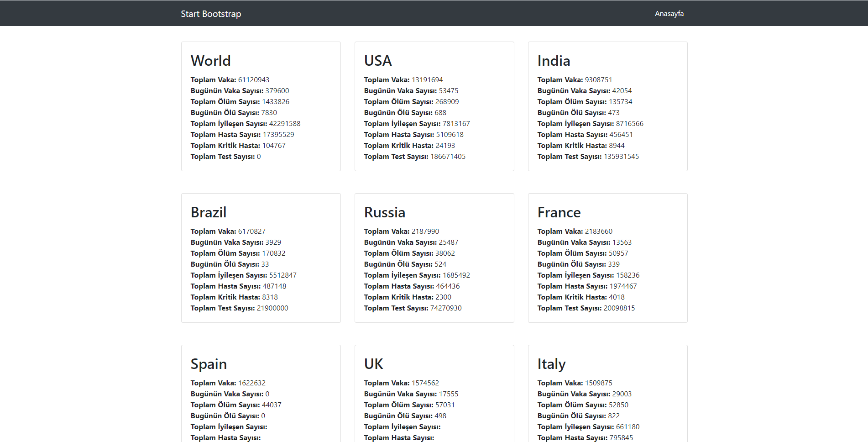Select the USA card heading
Image resolution: width=868 pixels, height=442 pixels.
click(378, 61)
